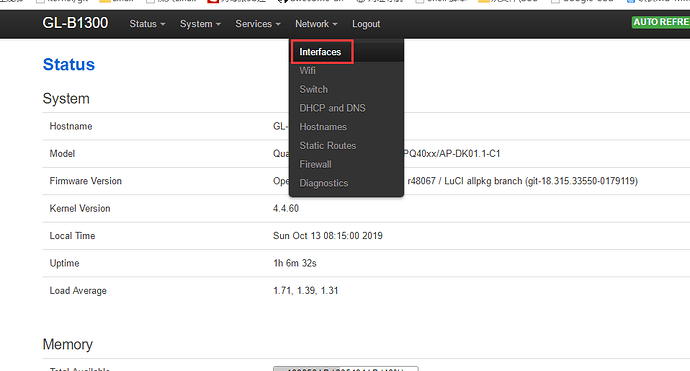Choose the Switch menu entry
The width and height of the screenshot is (690, 371).
(314, 89)
